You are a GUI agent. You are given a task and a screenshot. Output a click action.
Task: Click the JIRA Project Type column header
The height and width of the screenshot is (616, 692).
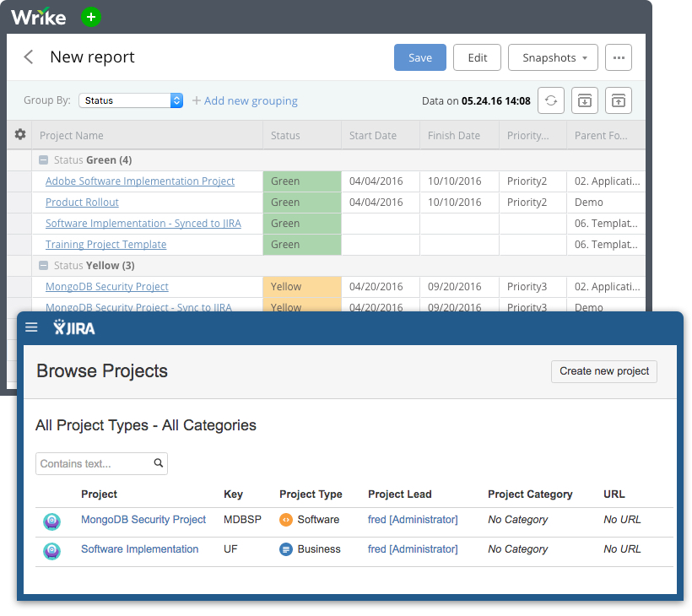(x=311, y=494)
